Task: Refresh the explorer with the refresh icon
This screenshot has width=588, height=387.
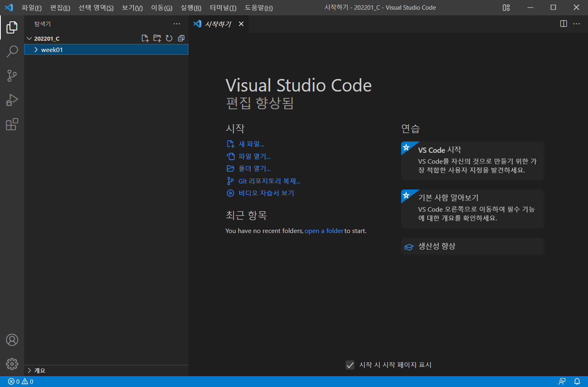Action: point(169,38)
